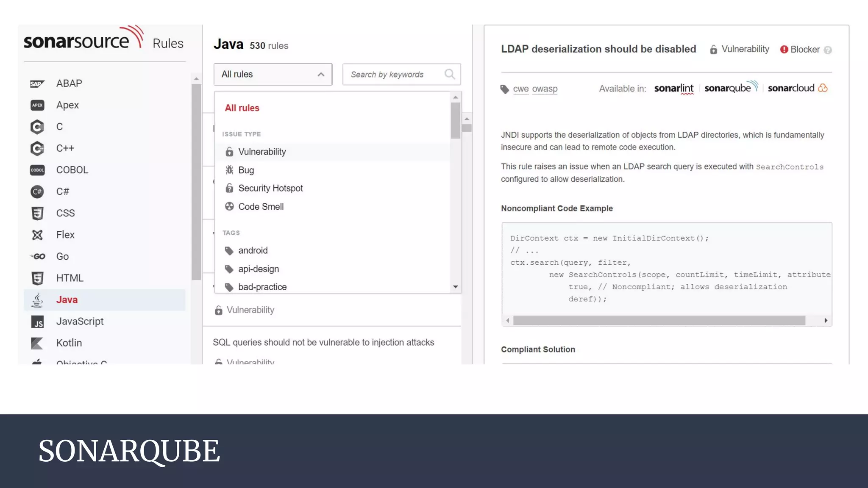Image resolution: width=868 pixels, height=488 pixels.
Task: Click the dropdown list scroll up arrow
Action: [456, 97]
